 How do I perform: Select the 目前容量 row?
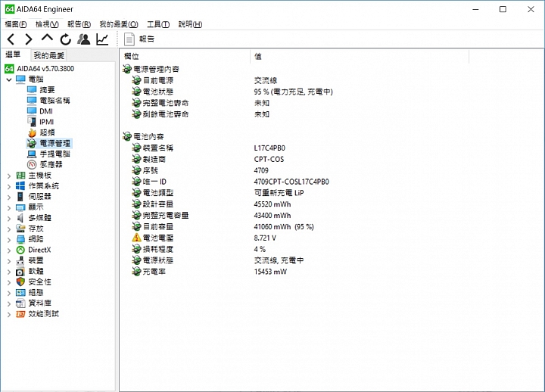[223, 226]
